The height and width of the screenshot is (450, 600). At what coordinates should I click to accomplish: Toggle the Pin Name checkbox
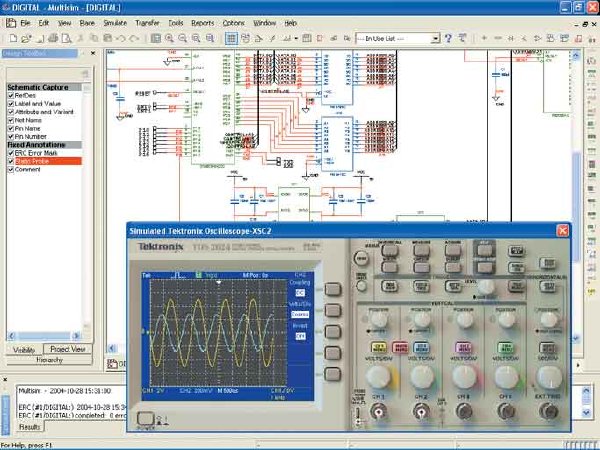tap(11, 129)
